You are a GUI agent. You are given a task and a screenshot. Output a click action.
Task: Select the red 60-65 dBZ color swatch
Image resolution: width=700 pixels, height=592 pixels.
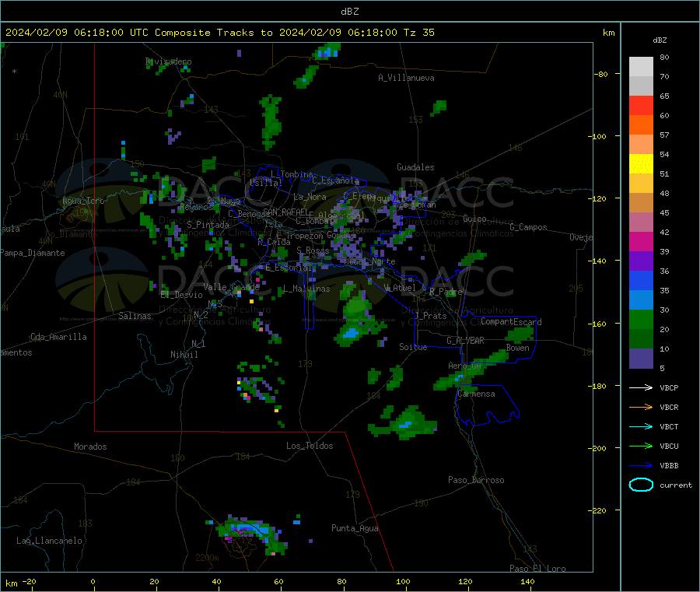[641, 105]
